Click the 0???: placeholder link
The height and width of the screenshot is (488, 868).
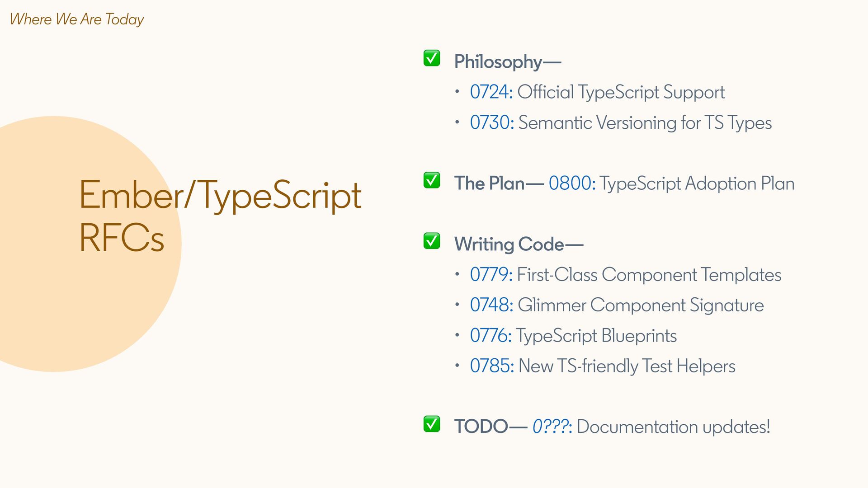[552, 427]
